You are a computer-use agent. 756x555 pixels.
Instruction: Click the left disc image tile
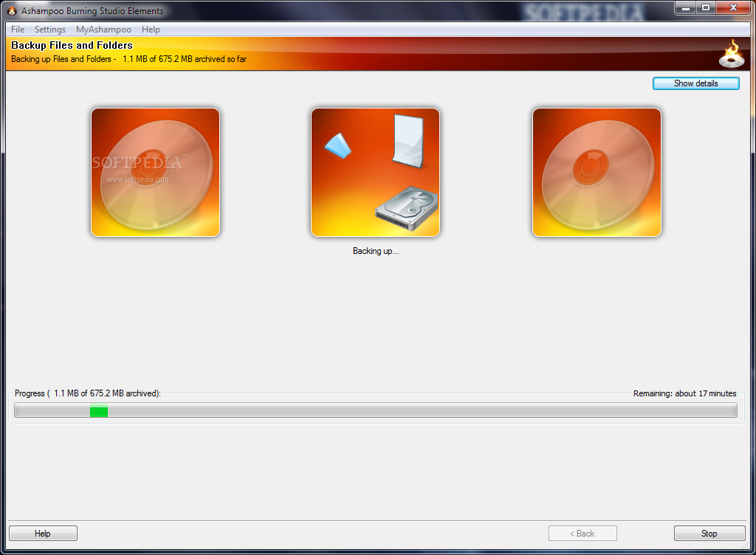(x=155, y=172)
